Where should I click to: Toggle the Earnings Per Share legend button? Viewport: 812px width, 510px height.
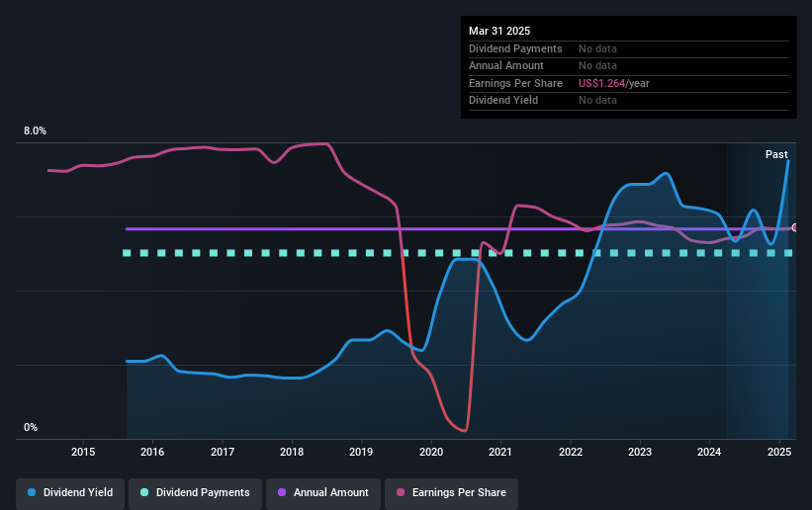tap(451, 492)
